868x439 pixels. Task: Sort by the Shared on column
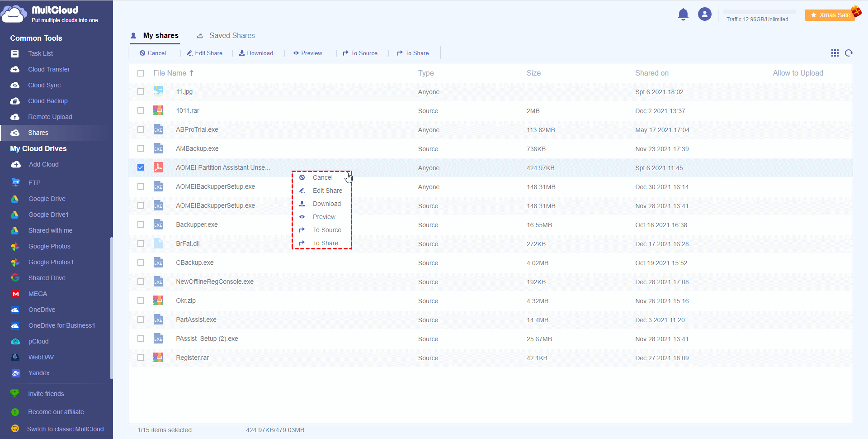(651, 73)
